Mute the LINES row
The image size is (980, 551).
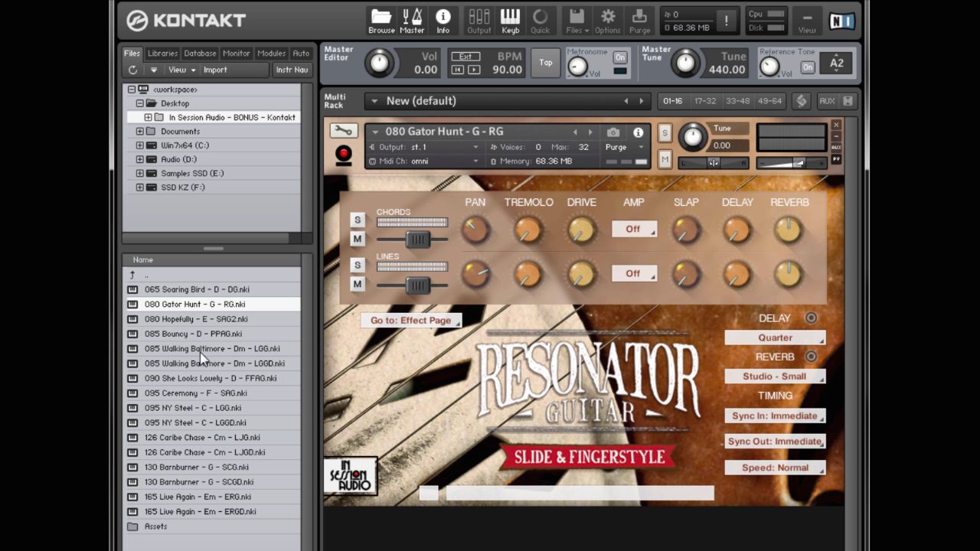click(357, 284)
